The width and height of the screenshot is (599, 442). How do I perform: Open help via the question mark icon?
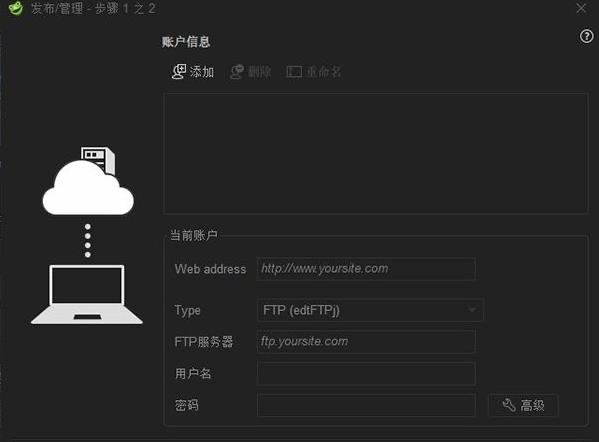click(586, 37)
